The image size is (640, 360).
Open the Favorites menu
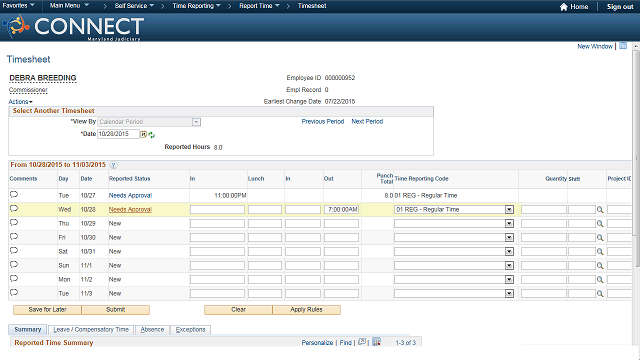tap(18, 6)
